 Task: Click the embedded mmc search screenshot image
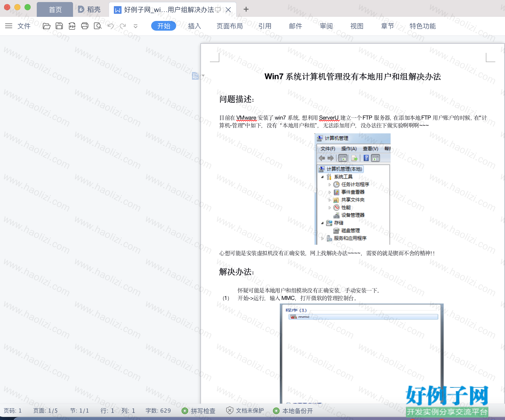pyautogui.click(x=362, y=354)
